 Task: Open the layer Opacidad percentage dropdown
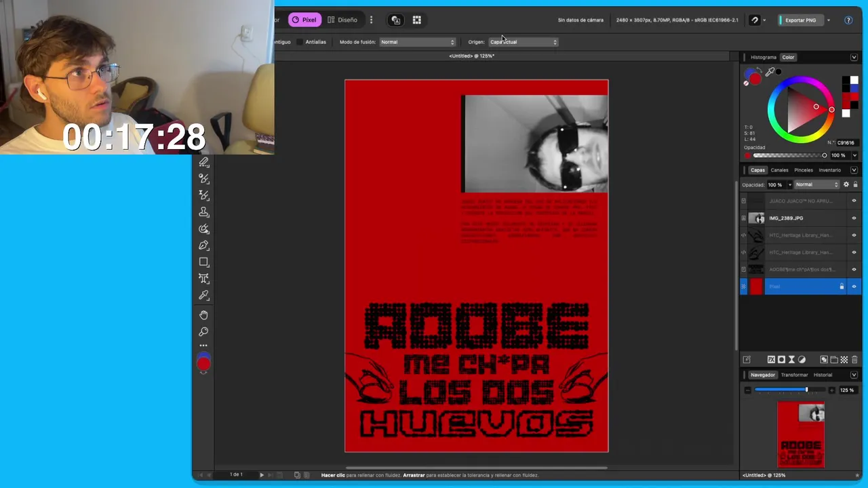click(x=790, y=184)
